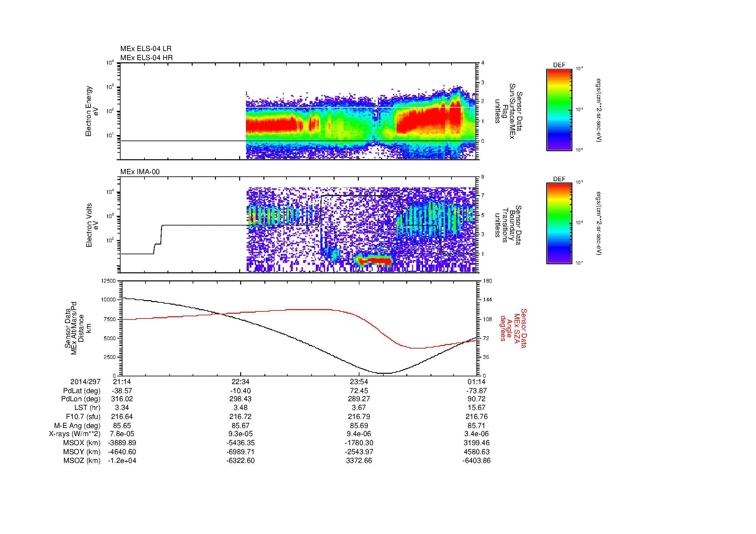This screenshot has width=756, height=534.
Task: Click the 'LST (hr)' row label
Action: (87, 408)
